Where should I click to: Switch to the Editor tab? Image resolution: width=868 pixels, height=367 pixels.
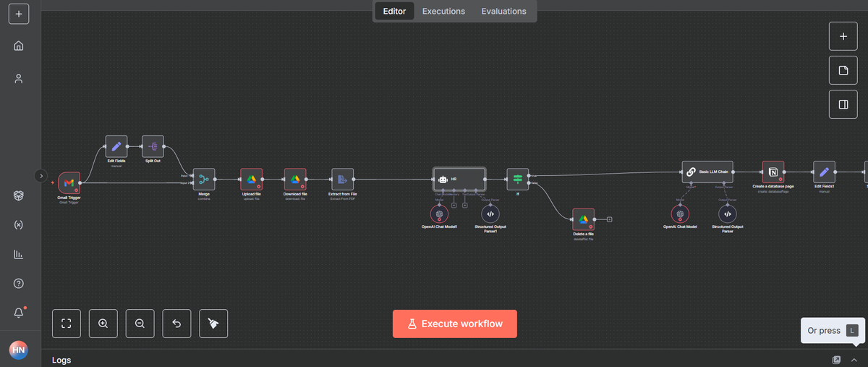click(394, 11)
